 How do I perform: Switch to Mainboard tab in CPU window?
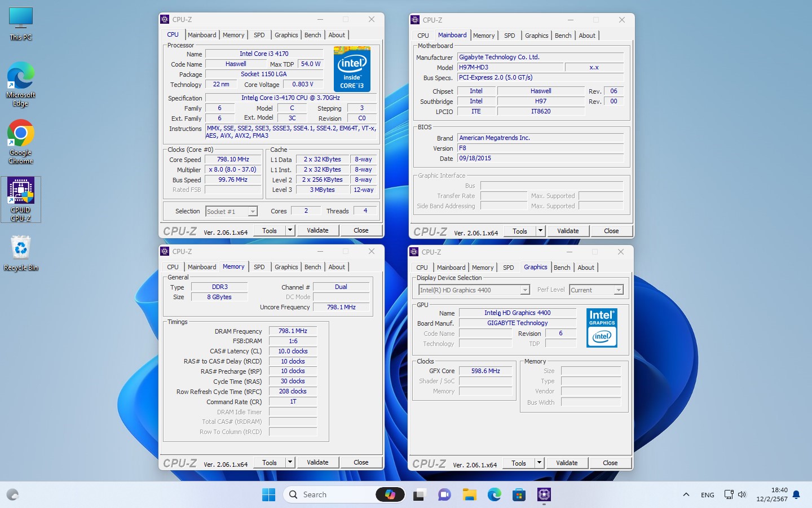pos(202,35)
